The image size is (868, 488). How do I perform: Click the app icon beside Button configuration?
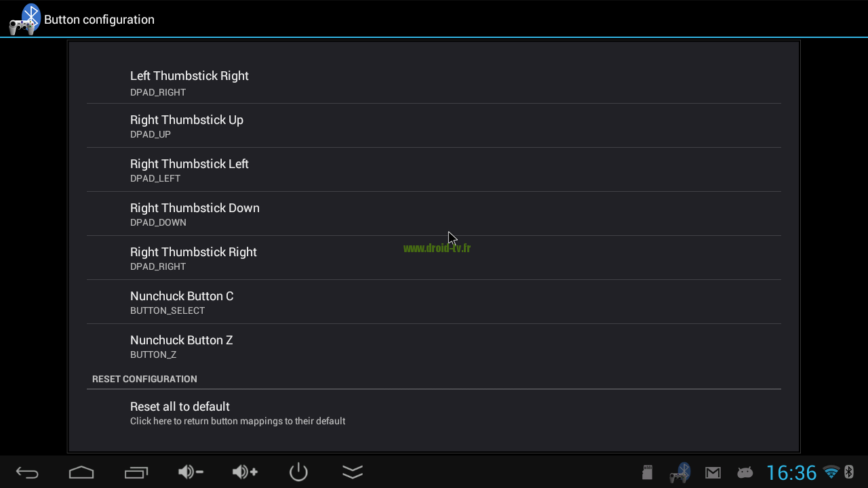pyautogui.click(x=24, y=19)
